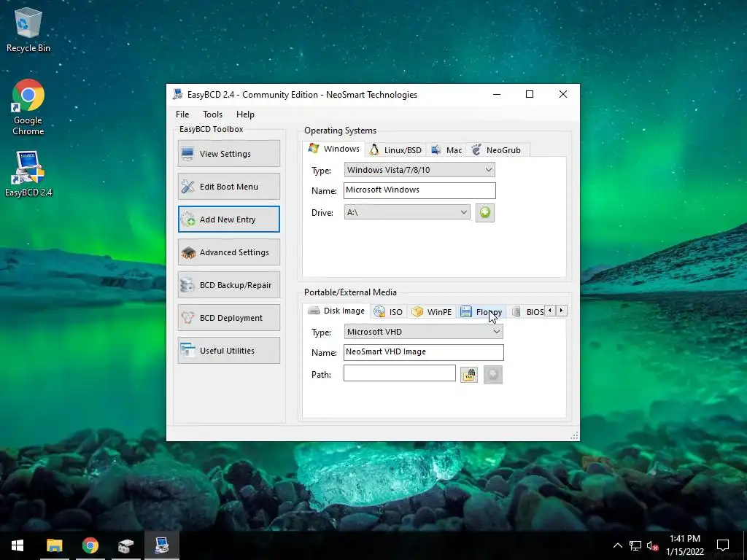Maximize the EasyBCD window
747x560 pixels.
click(530, 94)
